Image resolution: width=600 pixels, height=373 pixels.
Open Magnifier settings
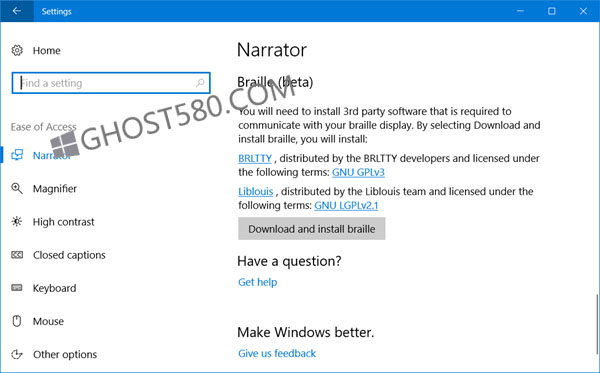[55, 189]
